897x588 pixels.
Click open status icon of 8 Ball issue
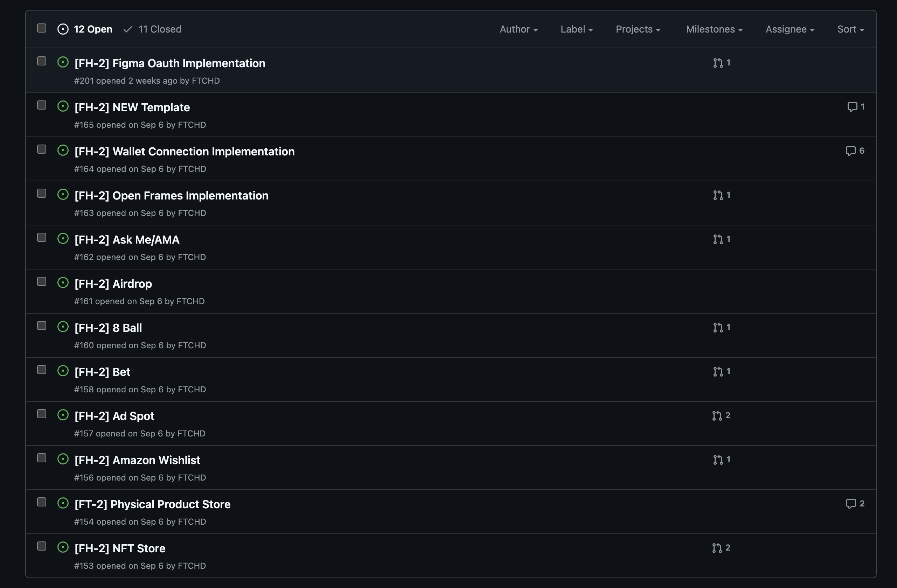point(63,327)
